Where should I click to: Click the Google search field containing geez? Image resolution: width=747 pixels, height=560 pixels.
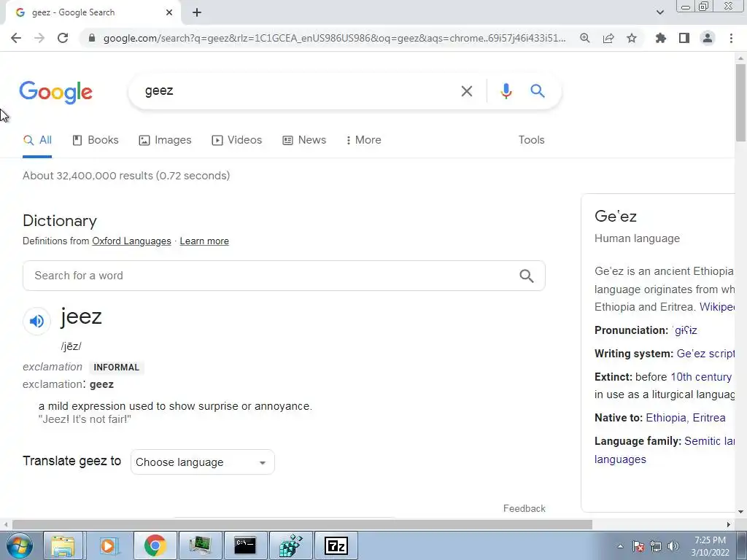pyautogui.click(x=300, y=91)
